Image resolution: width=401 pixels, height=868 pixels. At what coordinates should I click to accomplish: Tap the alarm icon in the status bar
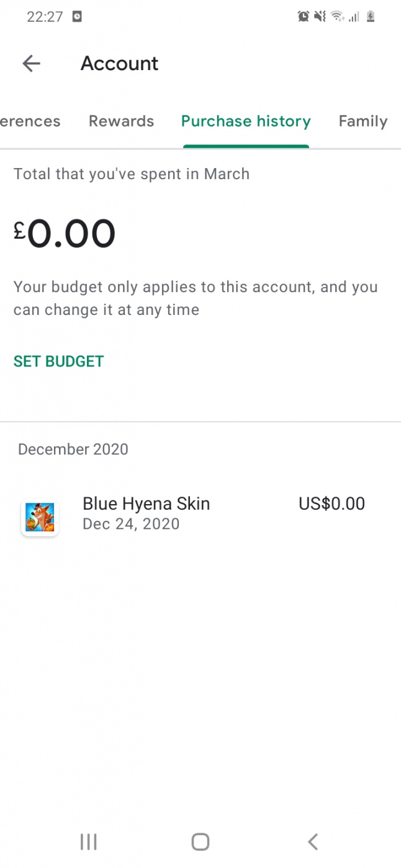304,16
